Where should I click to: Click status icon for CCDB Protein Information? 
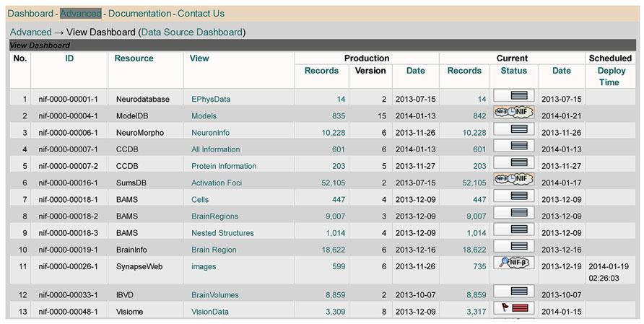(x=513, y=162)
